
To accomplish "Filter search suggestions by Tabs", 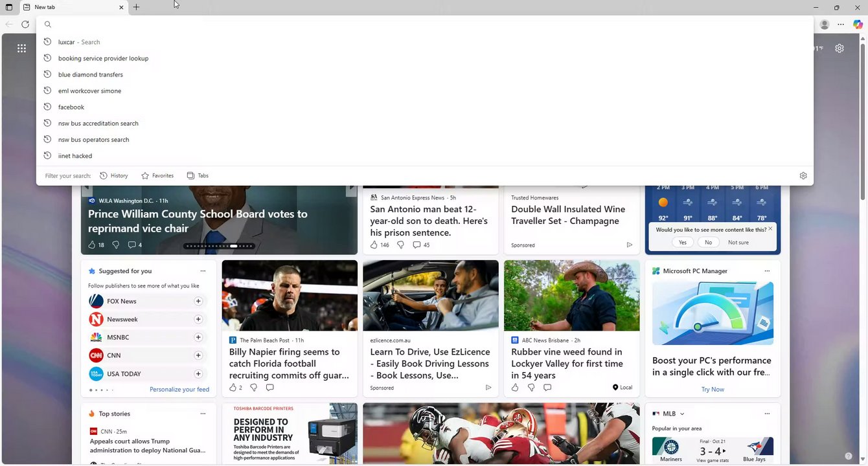I will click(x=198, y=175).
